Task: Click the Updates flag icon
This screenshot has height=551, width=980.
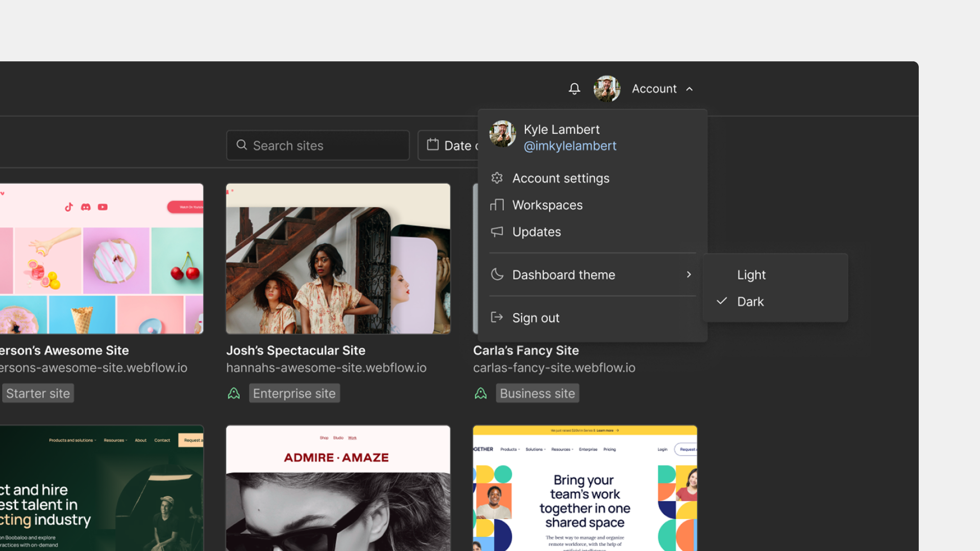Action: point(497,231)
